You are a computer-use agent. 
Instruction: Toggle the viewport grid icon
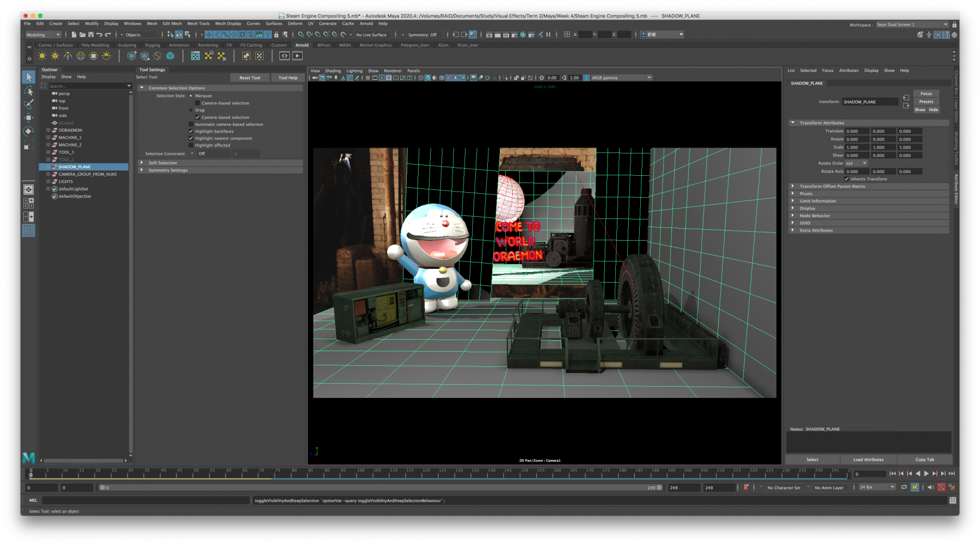[x=367, y=78]
